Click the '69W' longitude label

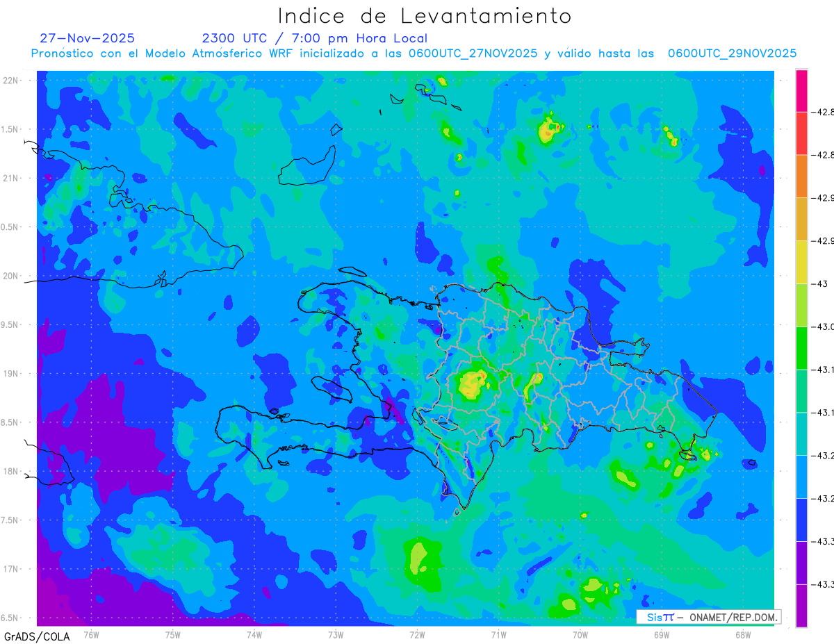tap(662, 634)
